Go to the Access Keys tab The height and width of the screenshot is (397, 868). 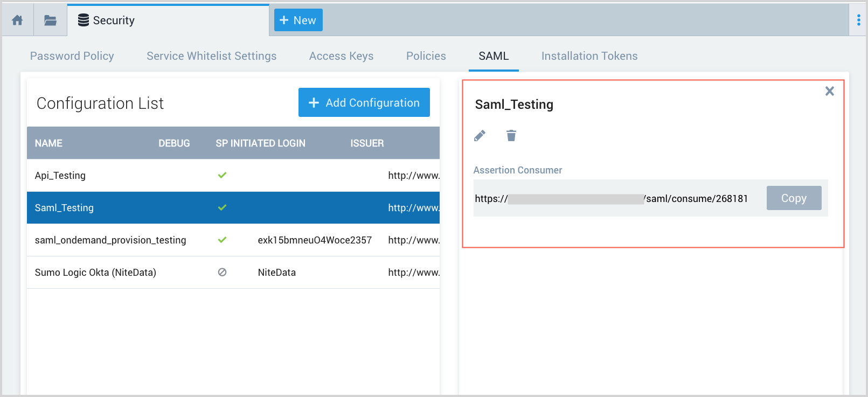coord(341,56)
